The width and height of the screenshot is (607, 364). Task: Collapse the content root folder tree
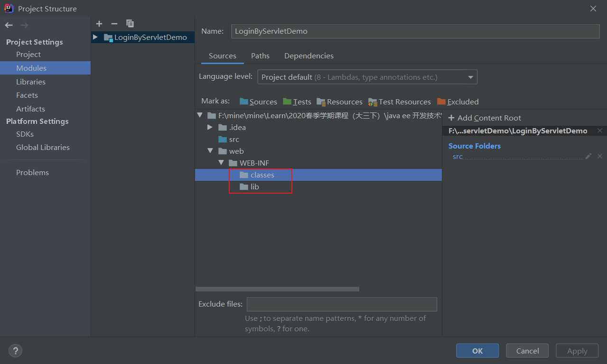coord(200,115)
